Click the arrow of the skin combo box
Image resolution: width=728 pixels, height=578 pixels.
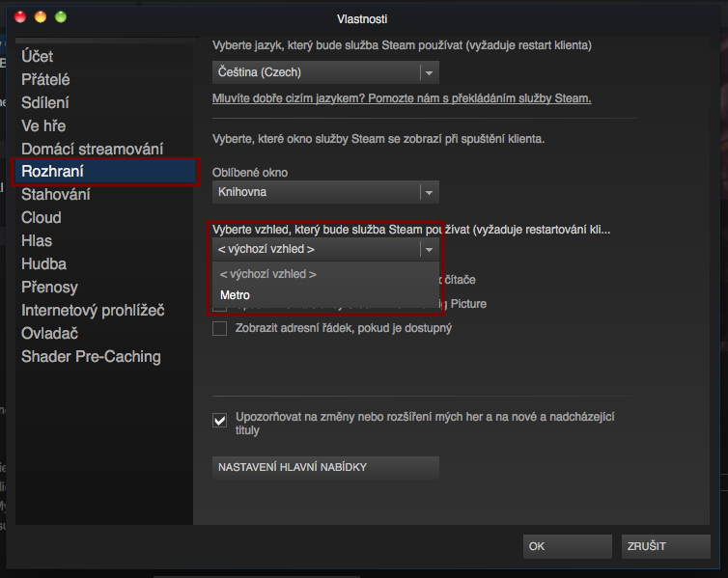click(429, 250)
